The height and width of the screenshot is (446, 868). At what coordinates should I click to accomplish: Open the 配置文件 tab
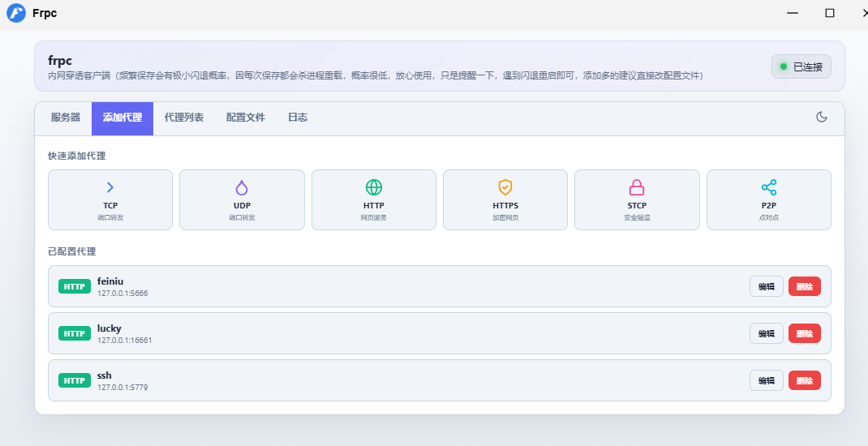246,118
